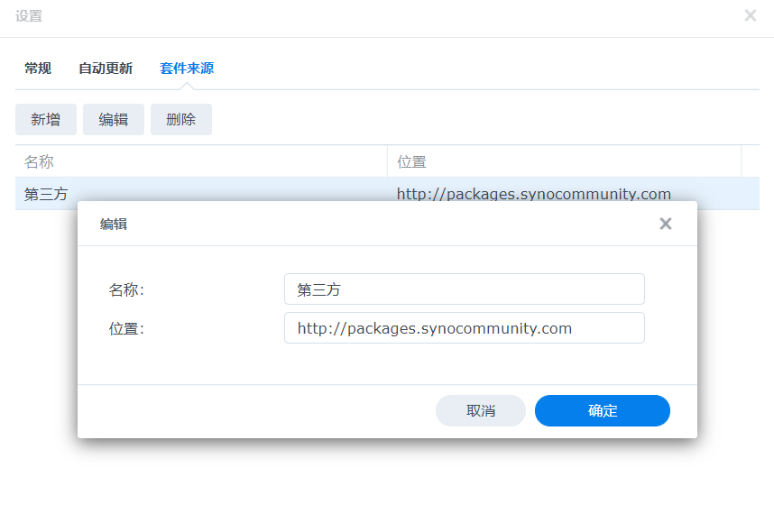
Task: Click the 编辑 button in toolbar
Action: point(114,119)
